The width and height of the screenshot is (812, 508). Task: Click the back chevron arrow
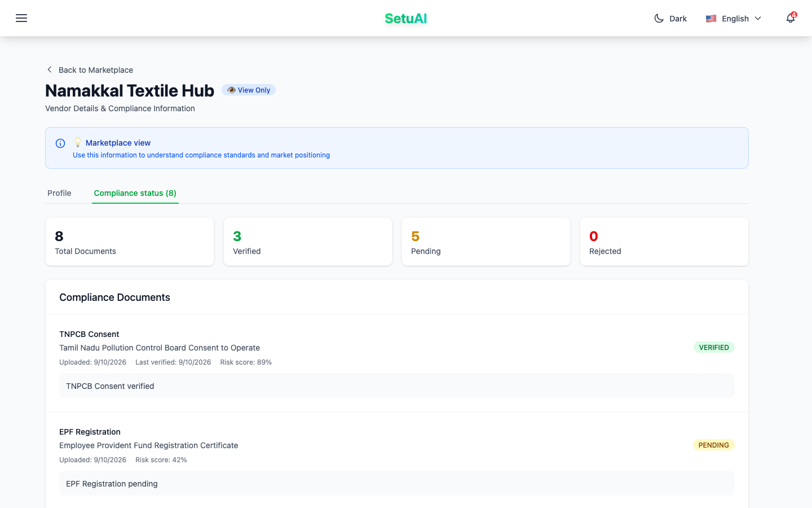pyautogui.click(x=50, y=70)
